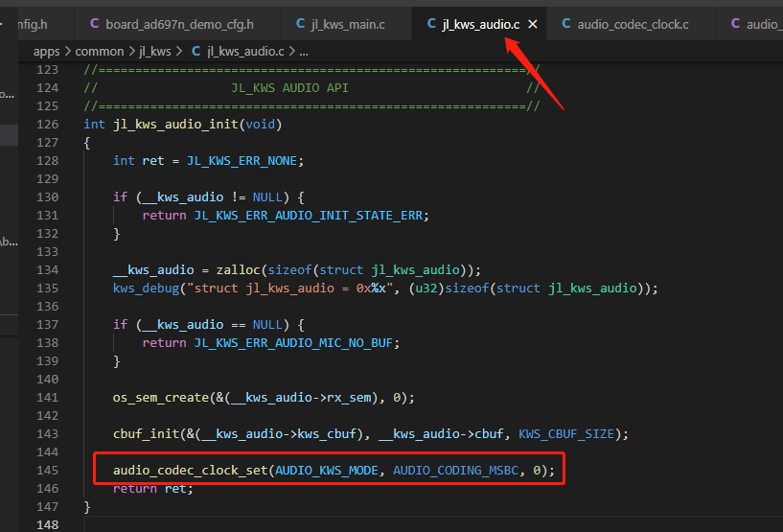Viewport: 783px width, 532px height.
Task: Select the jl_kws_audio.c tab
Action: point(480,24)
